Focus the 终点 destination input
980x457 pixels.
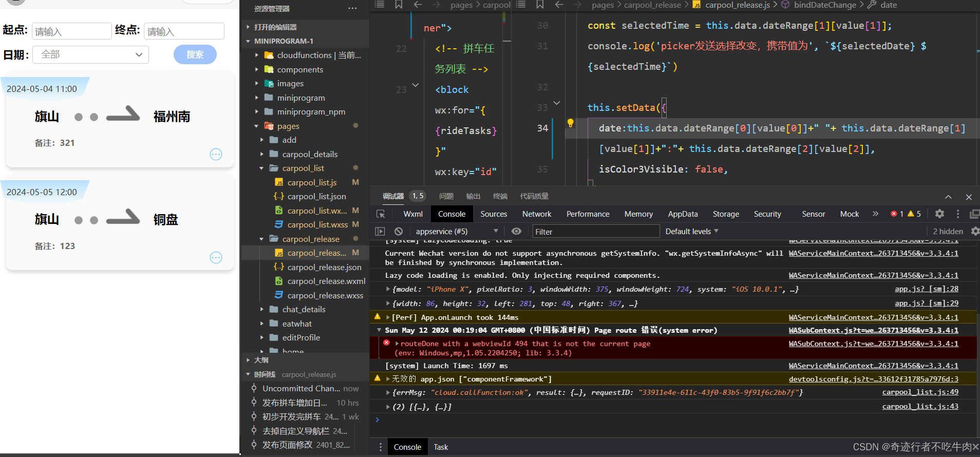[184, 31]
